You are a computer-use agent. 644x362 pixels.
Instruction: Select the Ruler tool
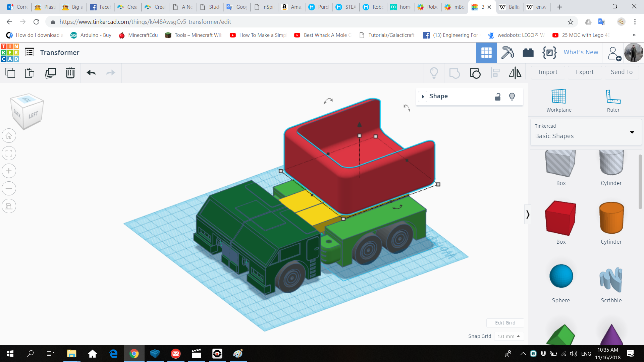click(613, 100)
